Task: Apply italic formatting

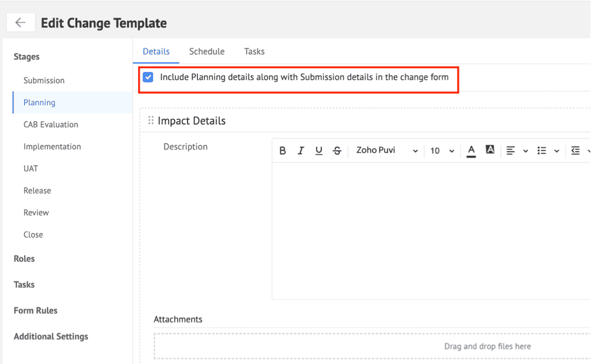Action: [301, 151]
